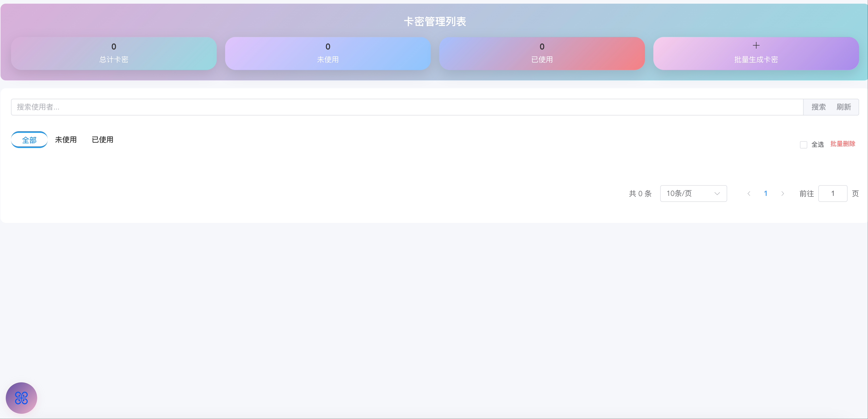Screen dimensions: 868x419
Task: Click the chevron in page size selector
Action: pyautogui.click(x=717, y=194)
